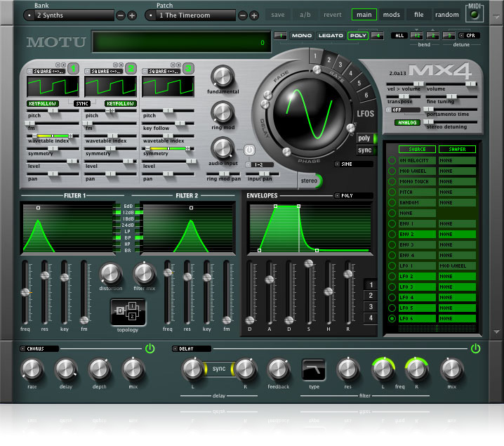Viewport: 504px width, 446px height.
Task: Click the green patch value display
Action: (x=182, y=42)
